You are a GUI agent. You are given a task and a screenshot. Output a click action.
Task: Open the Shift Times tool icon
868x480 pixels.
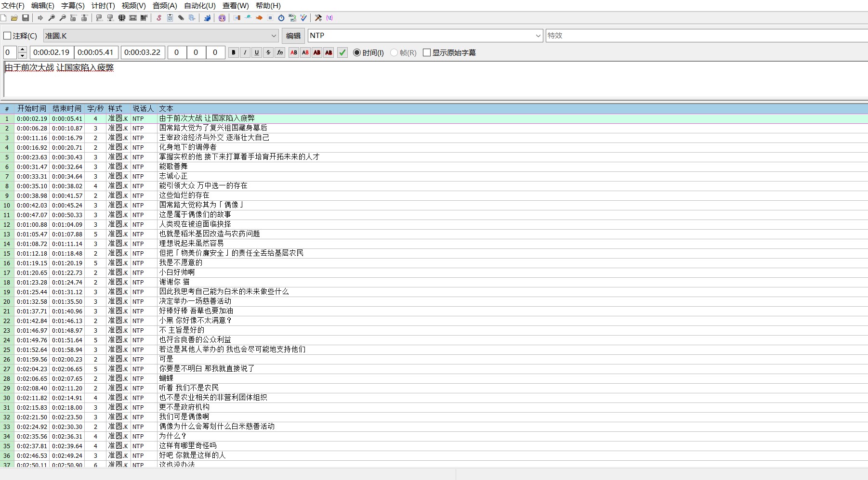(x=237, y=18)
